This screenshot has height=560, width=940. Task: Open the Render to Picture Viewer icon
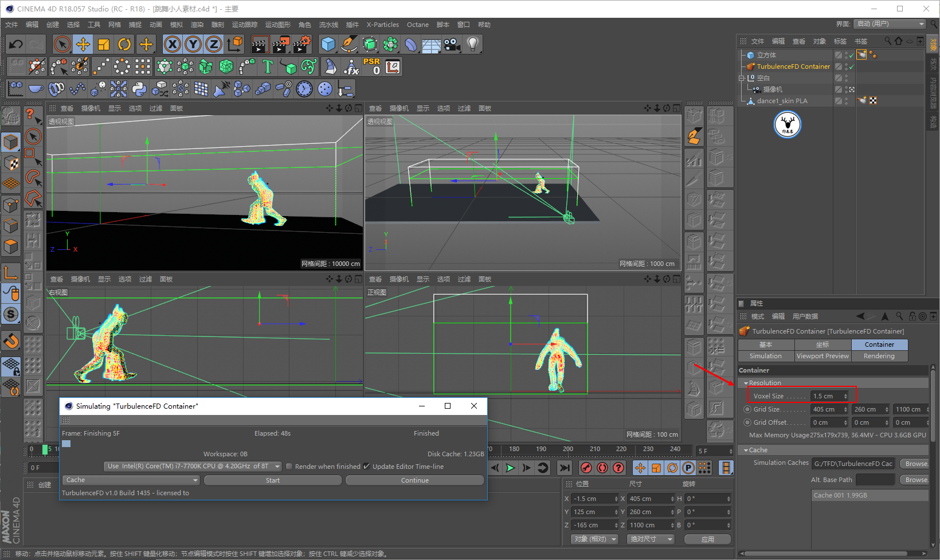point(281,44)
